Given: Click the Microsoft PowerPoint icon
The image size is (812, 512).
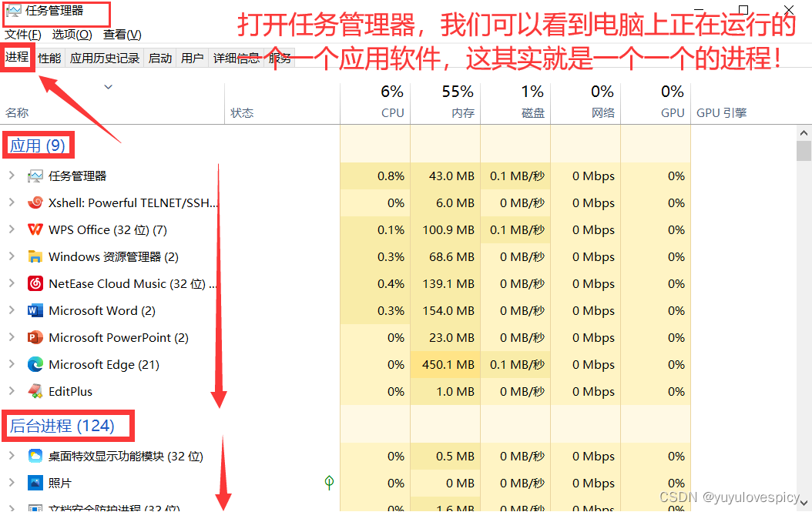Looking at the screenshot, I should pyautogui.click(x=35, y=337).
